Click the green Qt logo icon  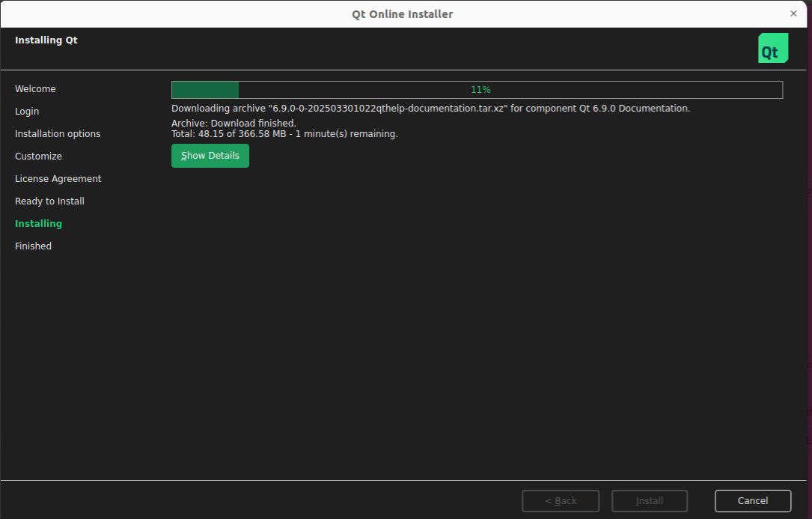(x=773, y=48)
